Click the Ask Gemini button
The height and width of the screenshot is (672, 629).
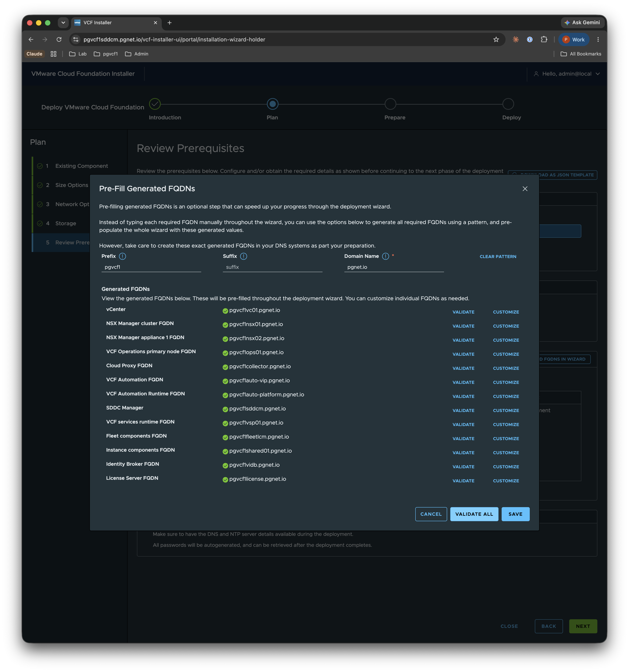click(582, 23)
